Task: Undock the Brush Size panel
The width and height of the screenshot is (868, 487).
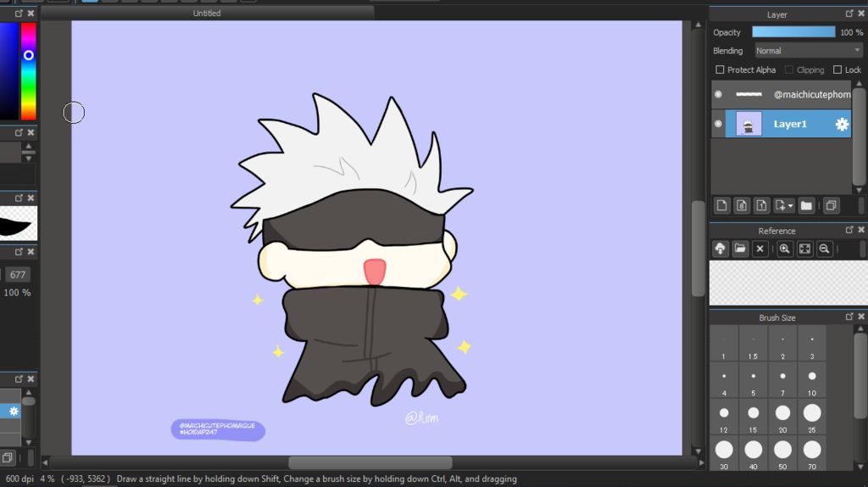Action: tap(849, 316)
